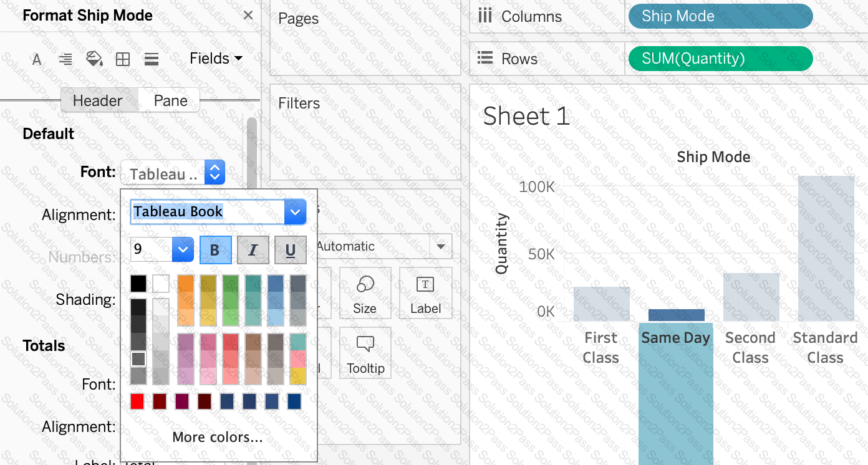Viewport: 868px width, 465px height.
Task: Toggle bold font style
Action: (x=215, y=250)
